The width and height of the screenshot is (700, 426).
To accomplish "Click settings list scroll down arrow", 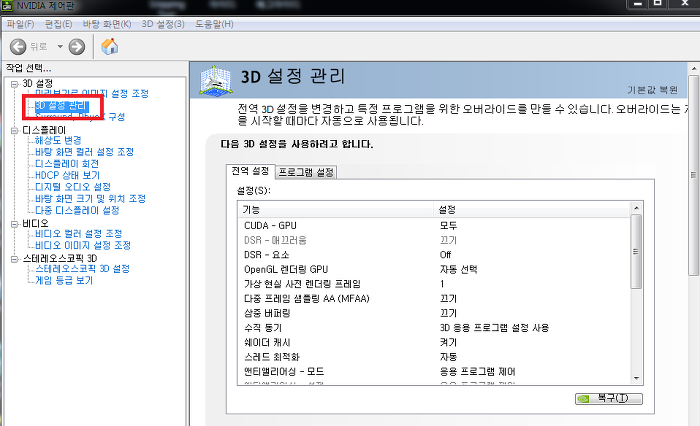I will (x=636, y=379).
